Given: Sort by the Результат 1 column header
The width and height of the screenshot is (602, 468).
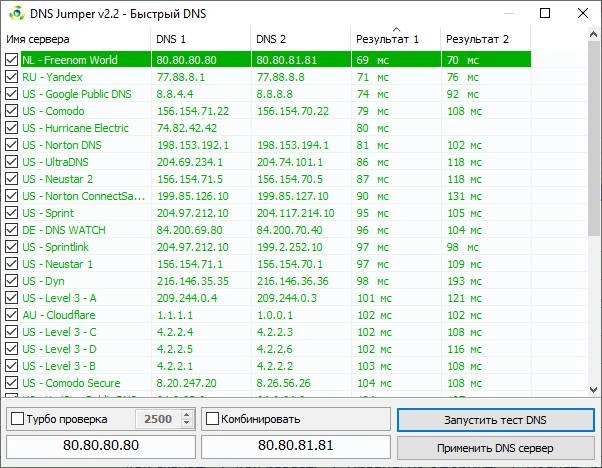Looking at the screenshot, I should point(395,39).
